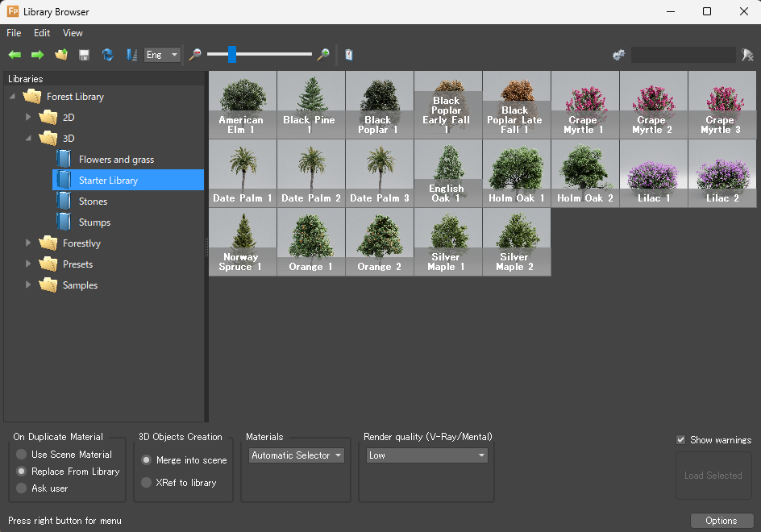The image size is (761, 532).
Task: Refresh the library with the reload icon
Action: 107,54
